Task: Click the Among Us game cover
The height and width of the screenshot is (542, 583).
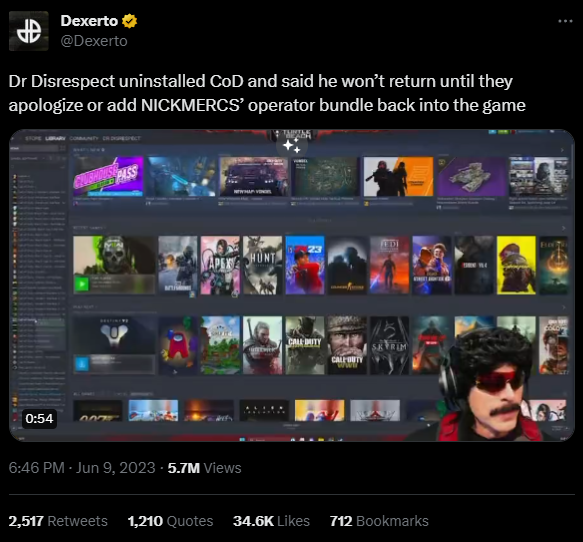Action: (178, 345)
